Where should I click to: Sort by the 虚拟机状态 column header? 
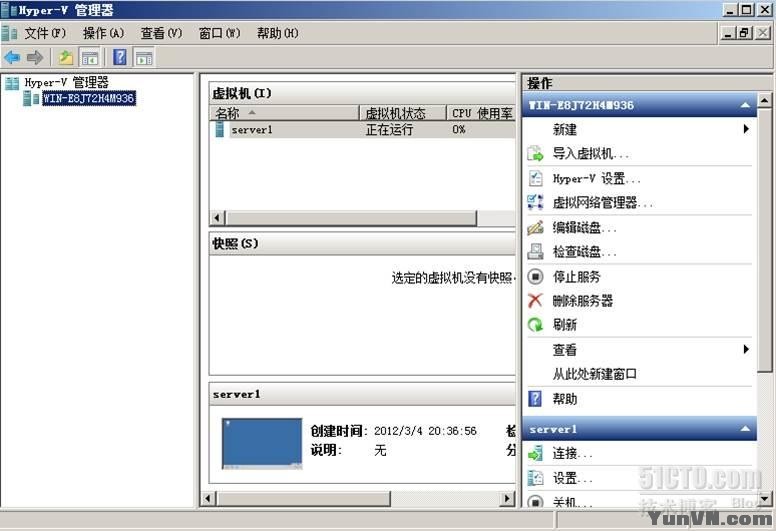tap(403, 113)
